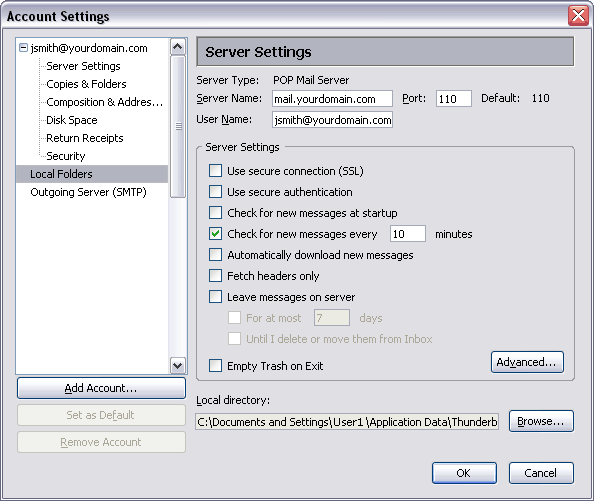Tick Empty Trash on Exit
This screenshot has height=501, width=594.
[216, 366]
